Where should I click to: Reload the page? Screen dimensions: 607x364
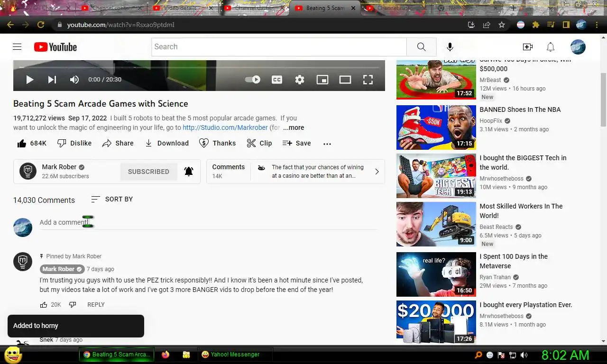tap(41, 25)
